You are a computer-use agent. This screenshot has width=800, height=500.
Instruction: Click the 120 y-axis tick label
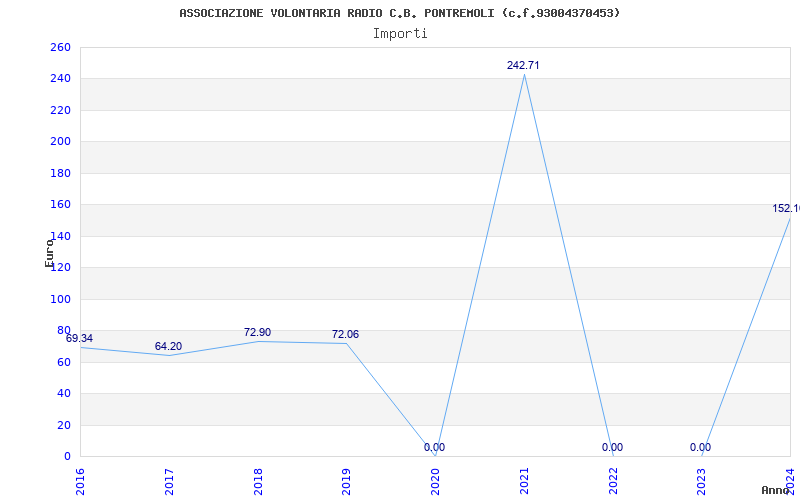coord(60,268)
